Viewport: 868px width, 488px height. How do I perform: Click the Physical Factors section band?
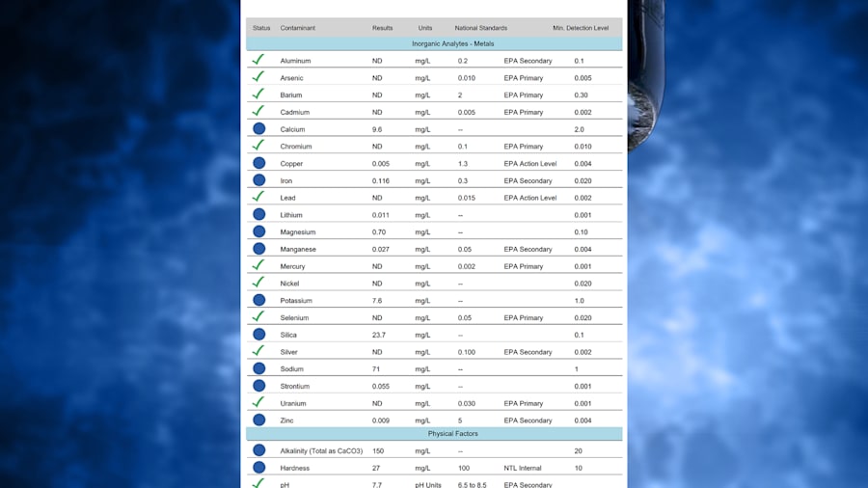click(x=435, y=434)
